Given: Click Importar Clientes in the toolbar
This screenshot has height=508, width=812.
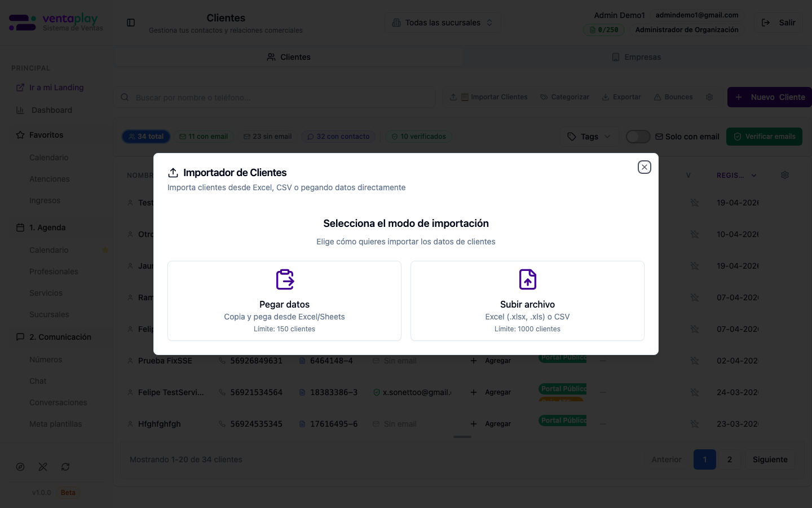Looking at the screenshot, I should tap(488, 97).
